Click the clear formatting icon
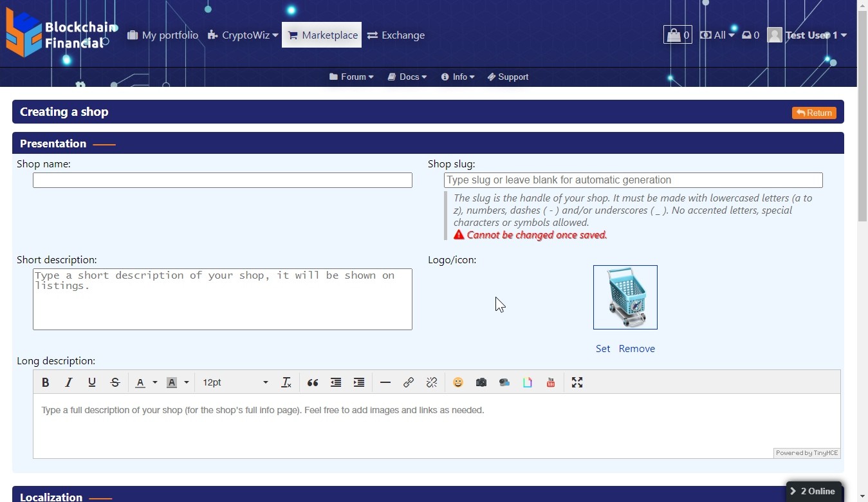Screen dimensions: 868x502 [x=286, y=382]
